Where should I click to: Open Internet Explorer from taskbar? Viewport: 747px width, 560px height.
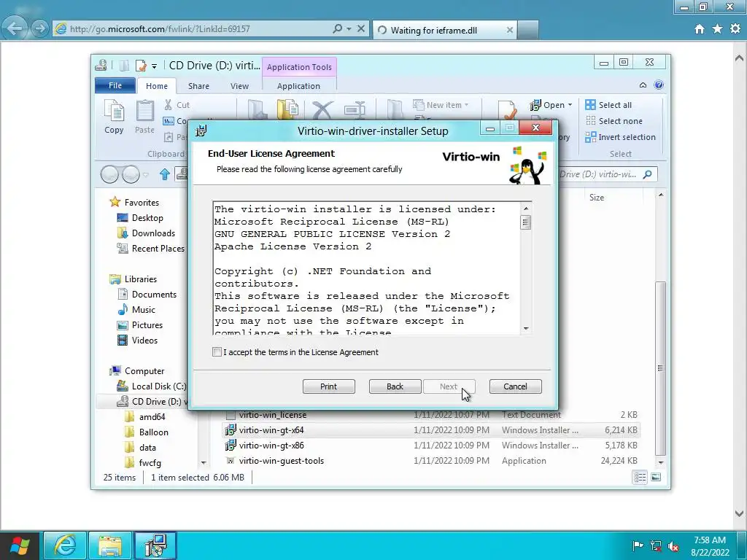coord(65,545)
